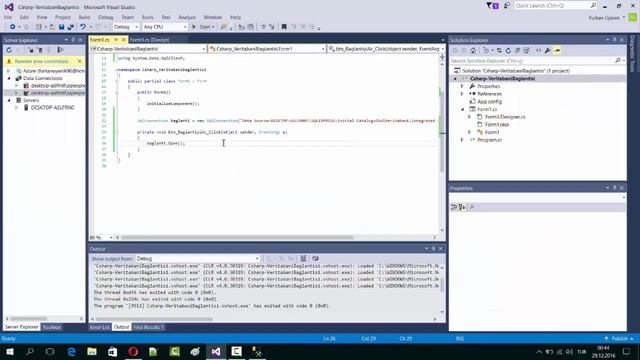Switch to the Toolbox tab
Image resolution: width=640 pixels, height=360 pixels.
tap(52, 327)
